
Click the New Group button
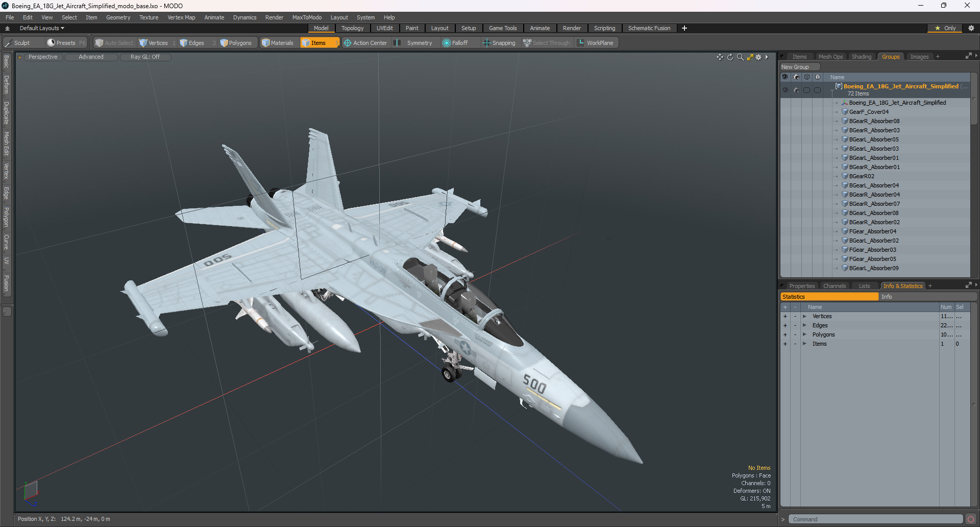[x=799, y=67]
